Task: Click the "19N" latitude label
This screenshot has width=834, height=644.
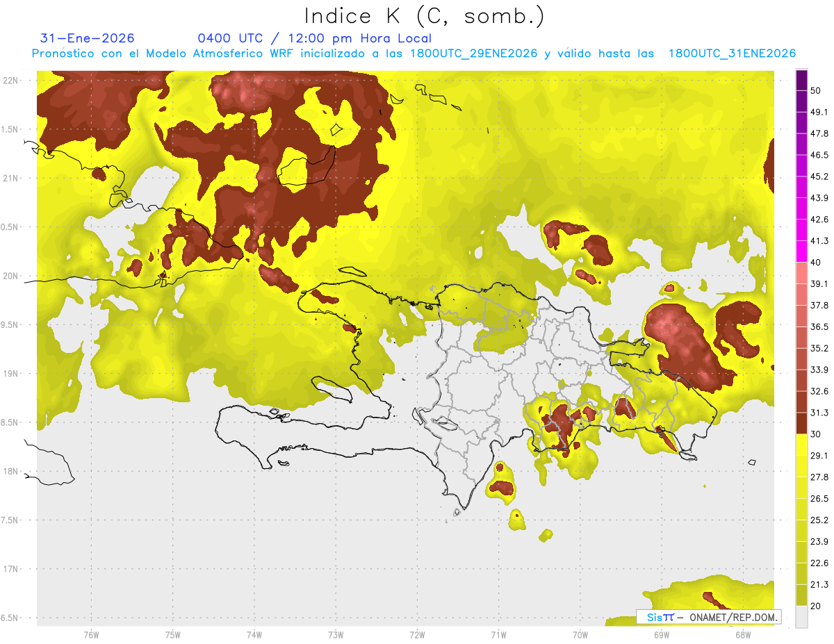Action: (11, 374)
